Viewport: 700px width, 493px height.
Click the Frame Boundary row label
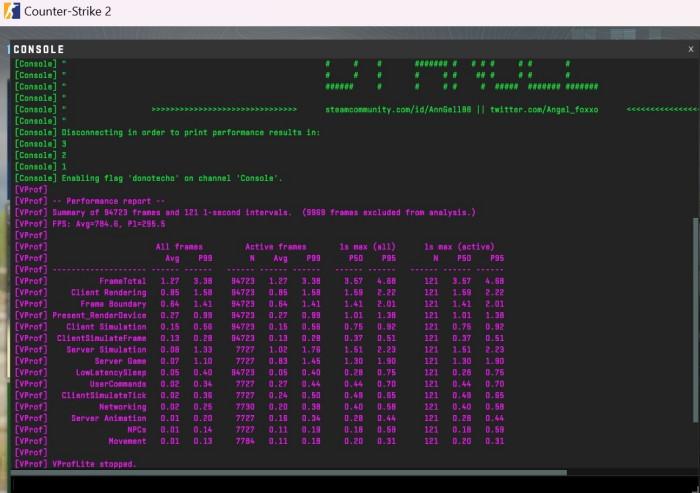[x=113, y=304]
